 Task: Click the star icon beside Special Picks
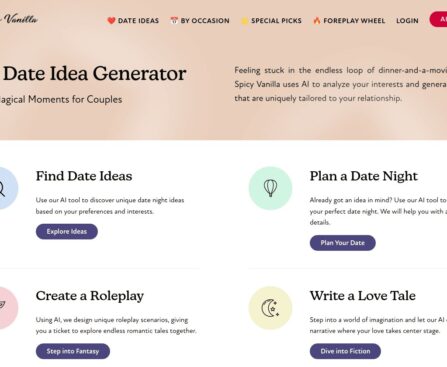[244, 21]
